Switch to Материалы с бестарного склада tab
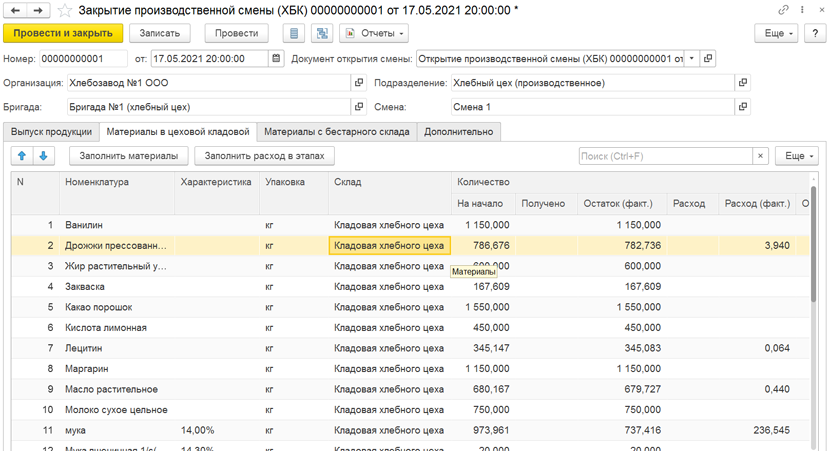830x451 pixels. (336, 132)
